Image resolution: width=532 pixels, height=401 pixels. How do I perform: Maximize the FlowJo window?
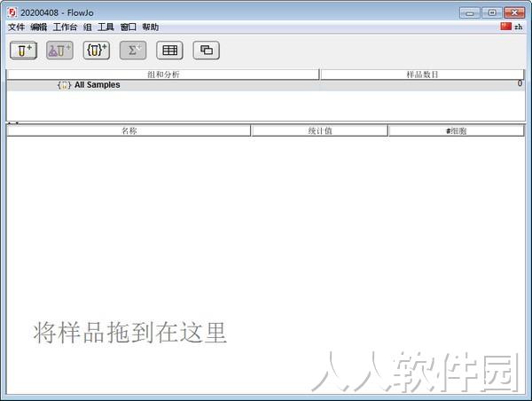[x=492, y=13]
